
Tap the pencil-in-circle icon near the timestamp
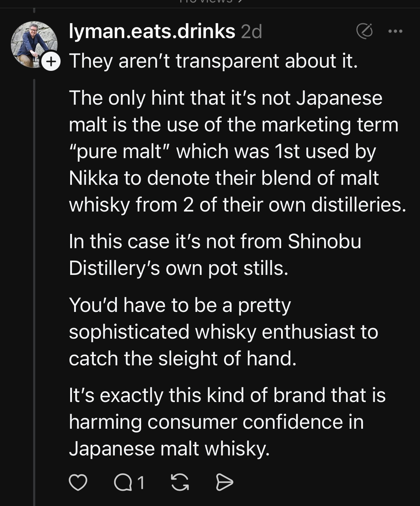[364, 31]
